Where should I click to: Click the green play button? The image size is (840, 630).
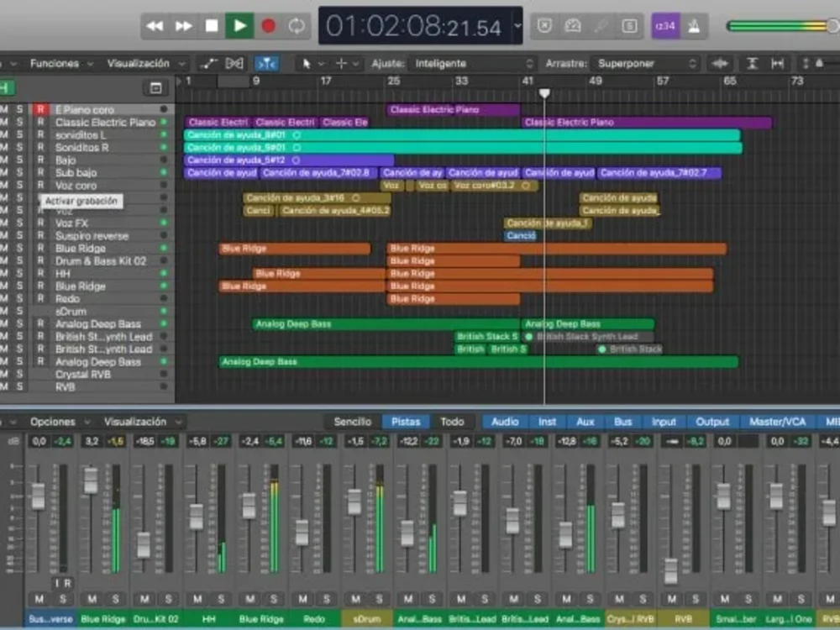pyautogui.click(x=239, y=26)
